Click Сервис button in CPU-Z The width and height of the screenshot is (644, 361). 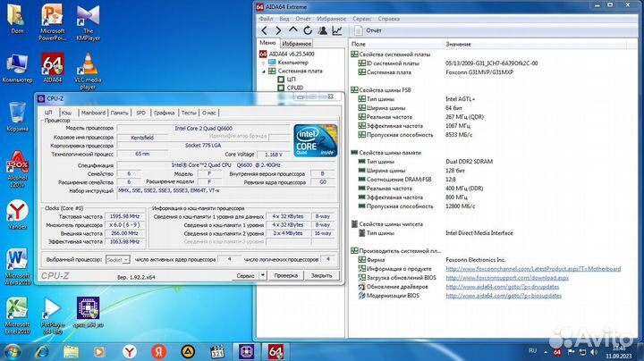(245, 276)
